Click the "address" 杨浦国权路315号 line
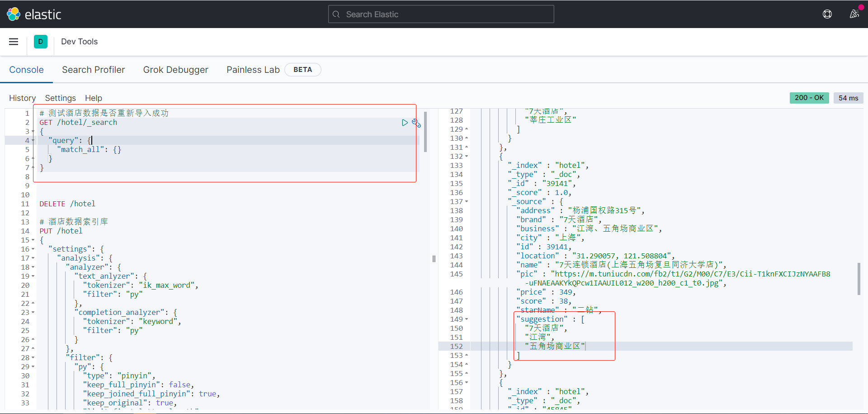The image size is (868, 414). pos(580,210)
